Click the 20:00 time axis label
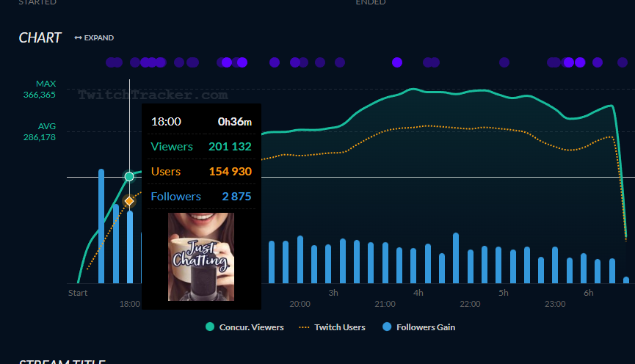The width and height of the screenshot is (635, 364). coord(300,304)
